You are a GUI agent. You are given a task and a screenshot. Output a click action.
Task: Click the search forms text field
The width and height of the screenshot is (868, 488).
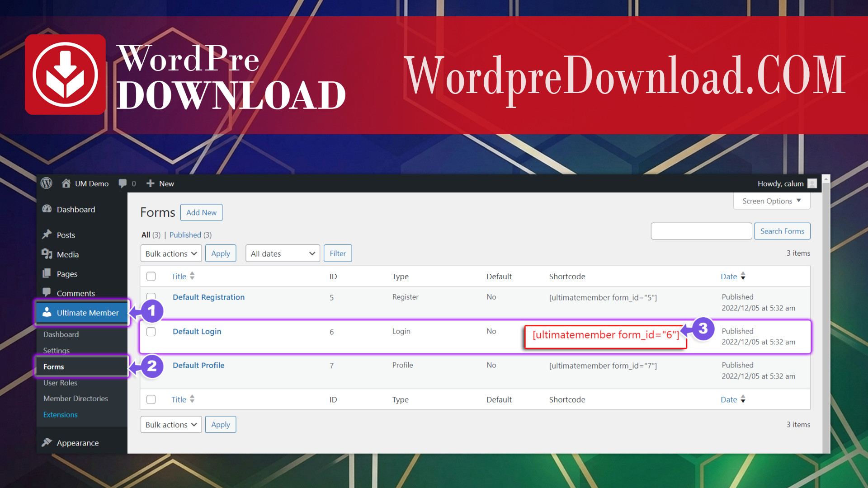click(x=701, y=231)
